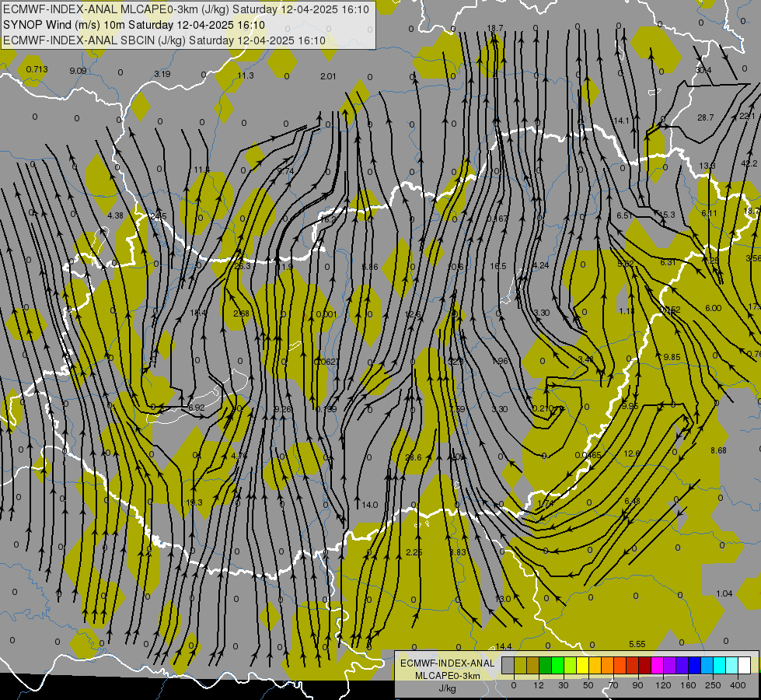Click the magenta legend swatch before 120
This screenshot has width=761, height=700.
[658, 666]
